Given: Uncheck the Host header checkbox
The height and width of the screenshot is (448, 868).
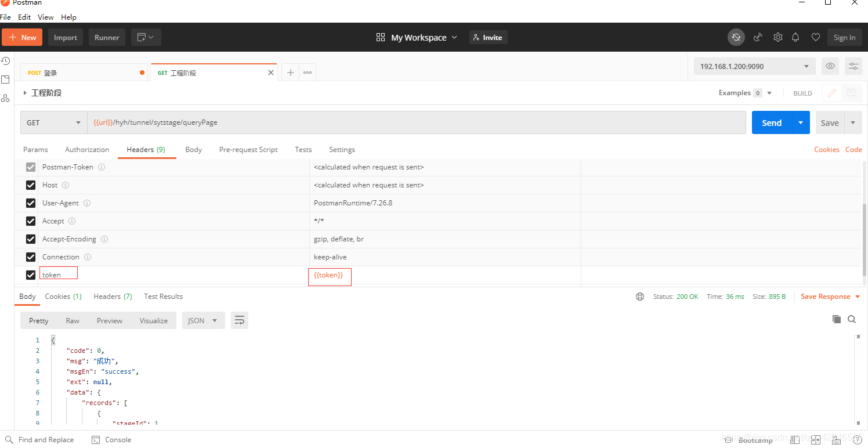Looking at the screenshot, I should [x=31, y=185].
